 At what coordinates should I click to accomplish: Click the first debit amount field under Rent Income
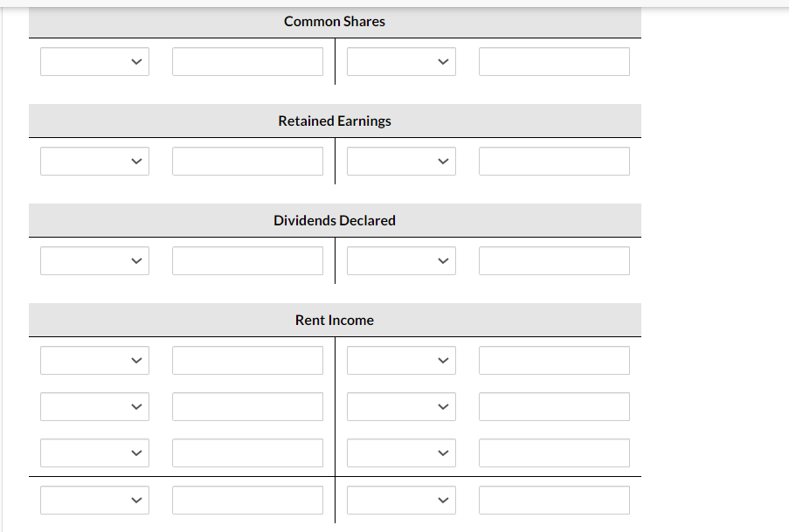click(x=247, y=360)
